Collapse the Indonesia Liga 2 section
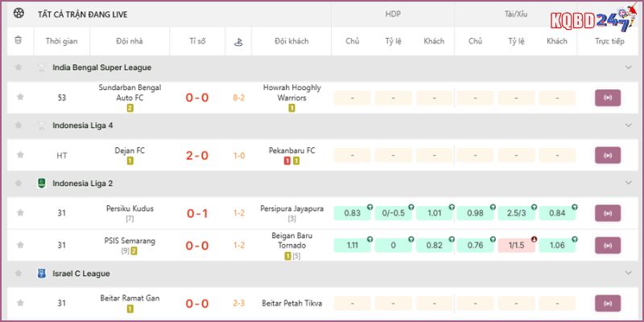Image resolution: width=644 pixels, height=322 pixels. point(629,184)
